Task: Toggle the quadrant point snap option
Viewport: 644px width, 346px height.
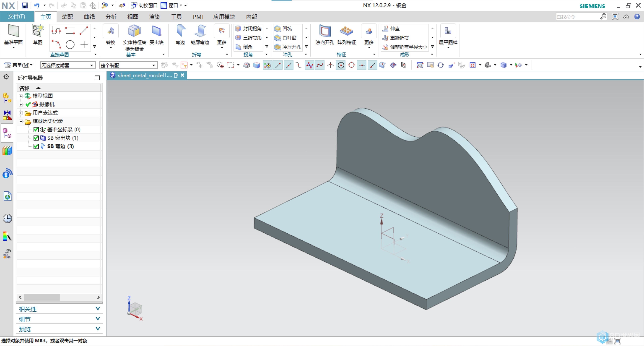Action: (x=351, y=65)
